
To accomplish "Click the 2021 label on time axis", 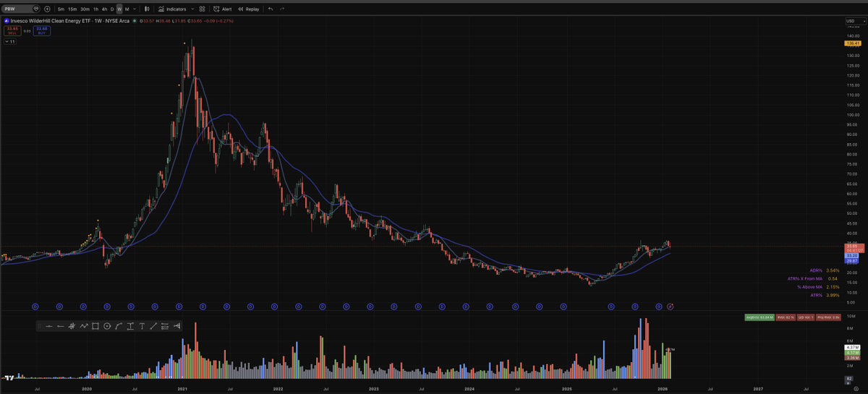I will click(x=182, y=389).
